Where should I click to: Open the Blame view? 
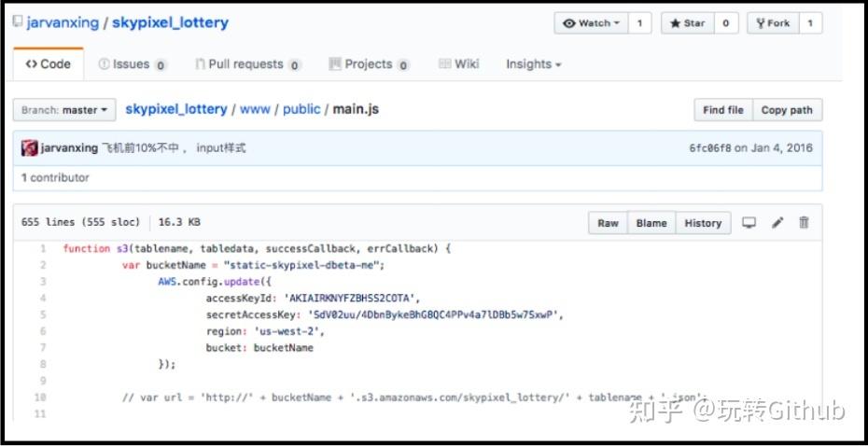pyautogui.click(x=651, y=223)
